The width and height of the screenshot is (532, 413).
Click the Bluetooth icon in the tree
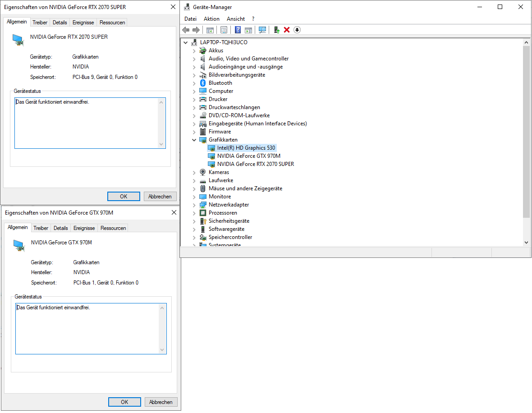pos(203,83)
